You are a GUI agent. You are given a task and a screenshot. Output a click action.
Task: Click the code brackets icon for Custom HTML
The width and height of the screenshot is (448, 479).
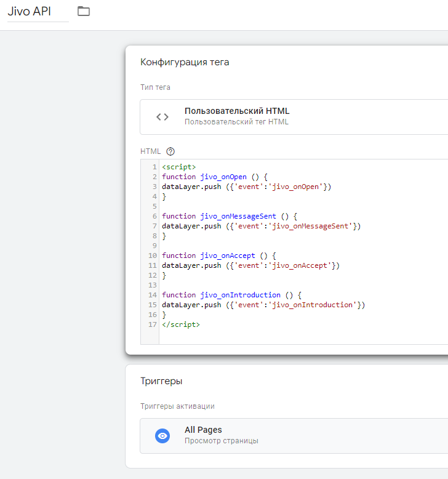point(162,117)
